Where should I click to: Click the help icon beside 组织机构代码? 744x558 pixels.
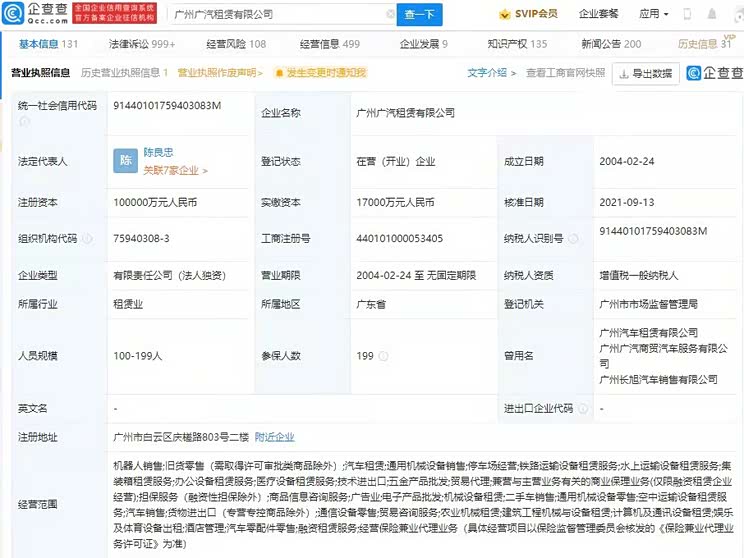click(87, 239)
